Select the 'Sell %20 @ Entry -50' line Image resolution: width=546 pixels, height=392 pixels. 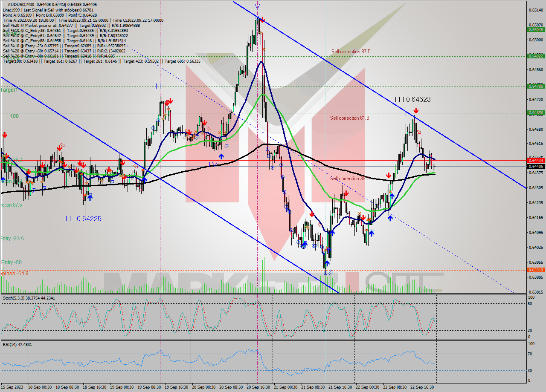64,51
